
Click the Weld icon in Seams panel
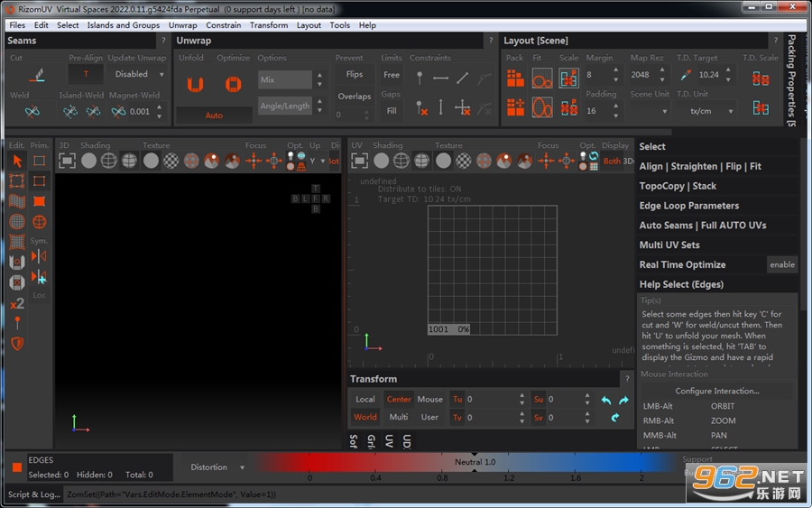click(x=32, y=111)
